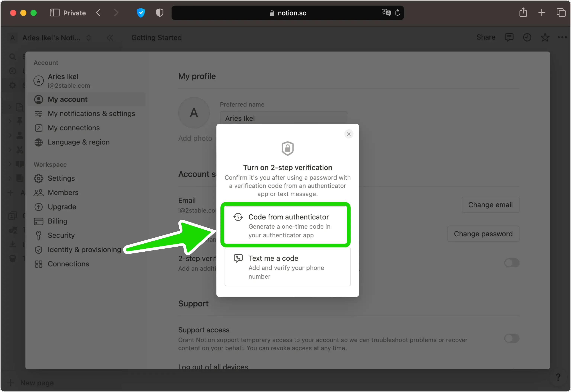Open a new tab with plus icon
The width and height of the screenshot is (571, 392).
point(541,12)
